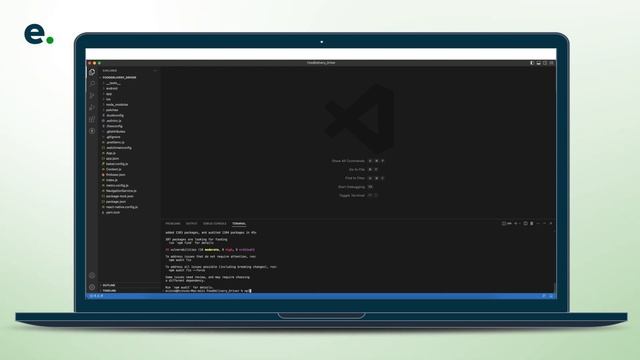Open babel.config.js file
The height and width of the screenshot is (360, 640).
tap(117, 164)
